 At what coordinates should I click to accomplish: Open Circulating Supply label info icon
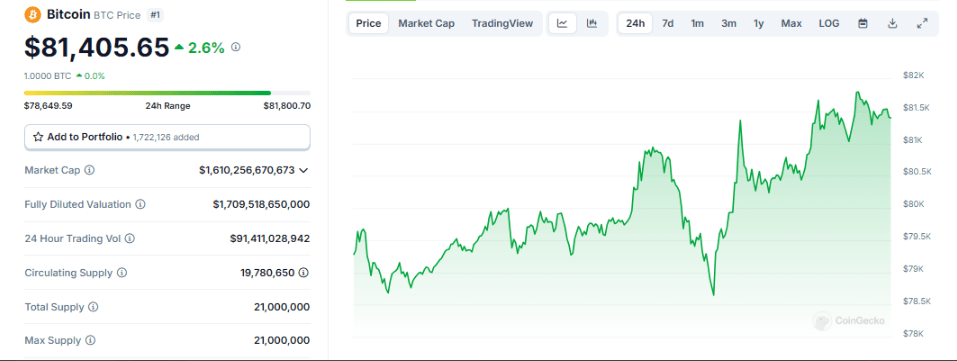[x=122, y=273]
